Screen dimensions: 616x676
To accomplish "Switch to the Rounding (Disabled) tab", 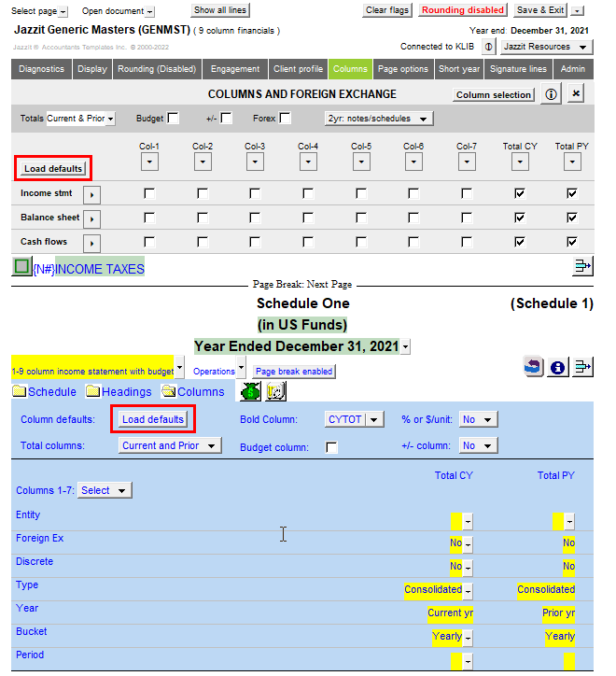I will pyautogui.click(x=157, y=69).
